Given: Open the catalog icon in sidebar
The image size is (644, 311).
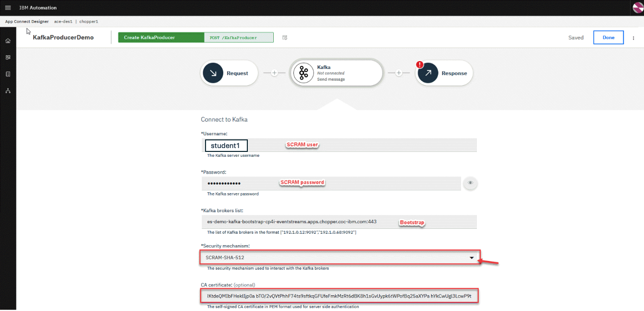Looking at the screenshot, I should (8, 57).
